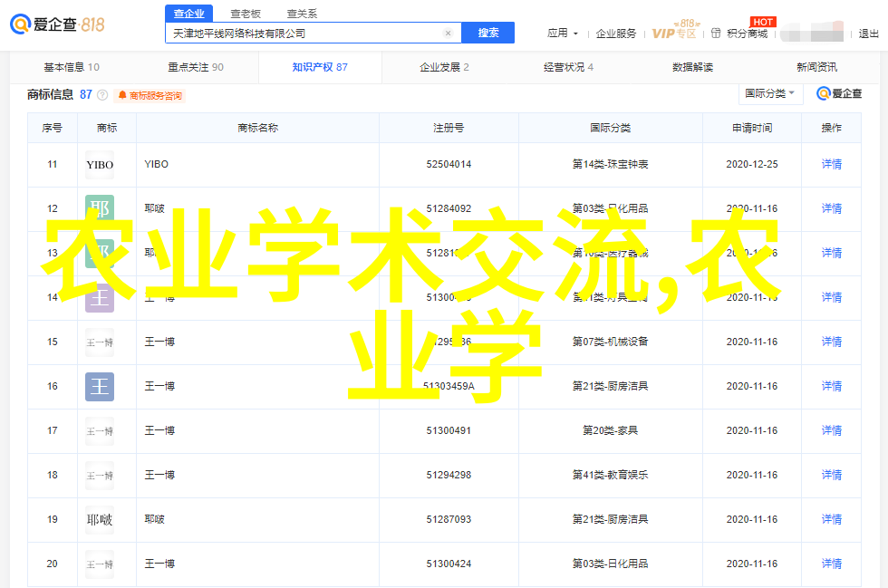Image resolution: width=888 pixels, height=588 pixels.
Task: Open 详情 for row 12 trademark 51284092
Action: pyautogui.click(x=832, y=208)
